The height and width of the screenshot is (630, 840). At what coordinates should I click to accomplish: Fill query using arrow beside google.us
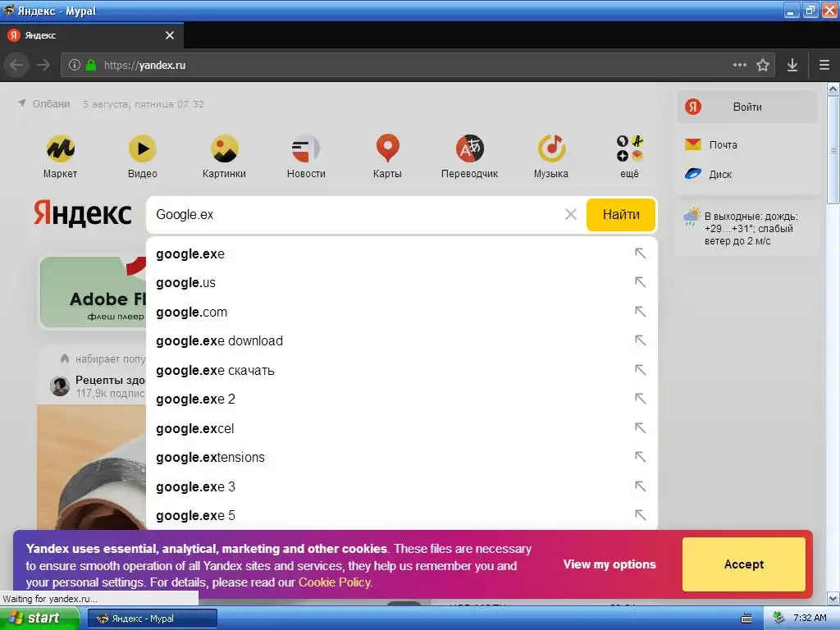coord(640,282)
